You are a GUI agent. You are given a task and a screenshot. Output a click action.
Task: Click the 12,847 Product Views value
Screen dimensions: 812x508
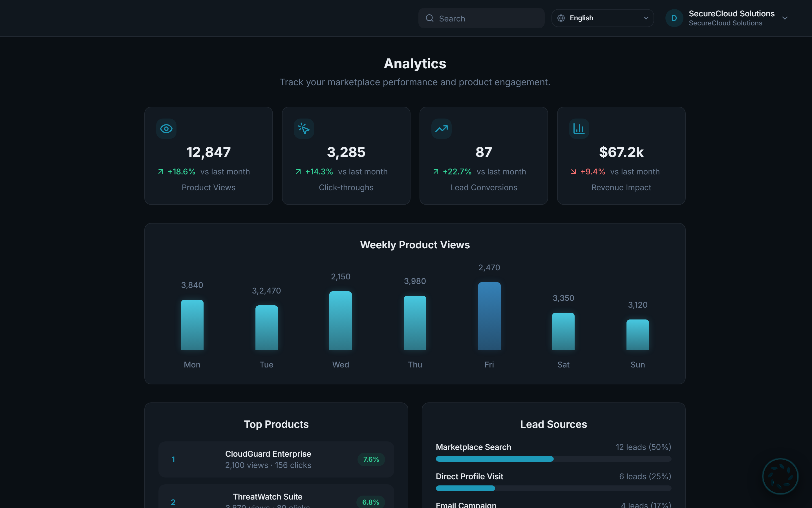pos(209,152)
